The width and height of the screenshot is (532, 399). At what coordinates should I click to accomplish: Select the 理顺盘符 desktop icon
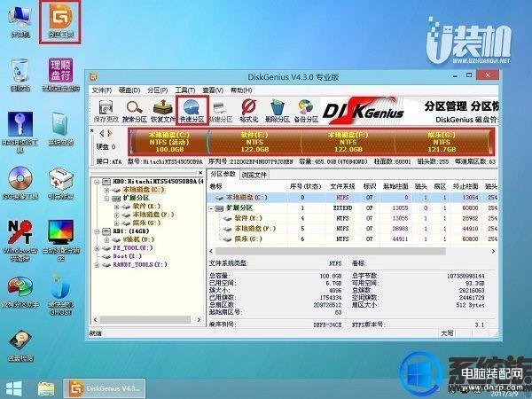coord(60,74)
